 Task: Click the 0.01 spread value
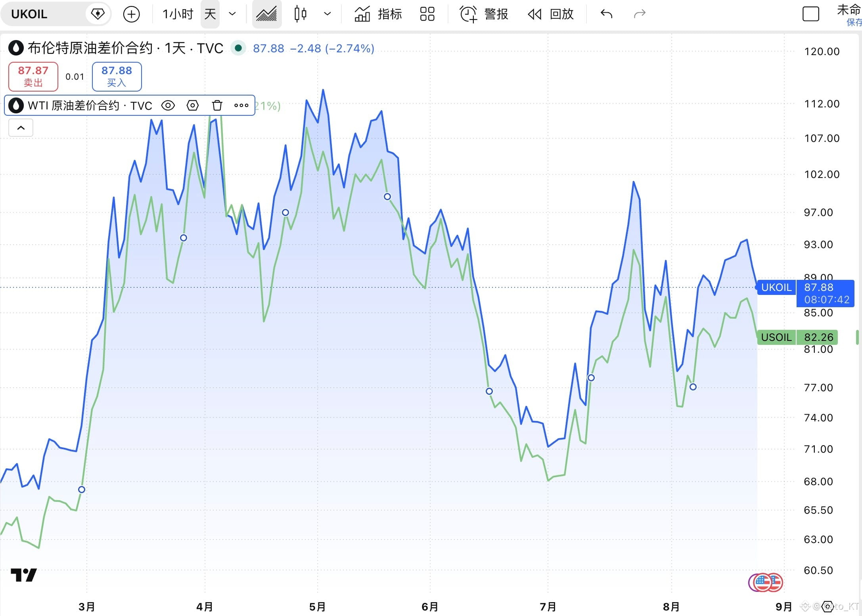click(x=75, y=77)
